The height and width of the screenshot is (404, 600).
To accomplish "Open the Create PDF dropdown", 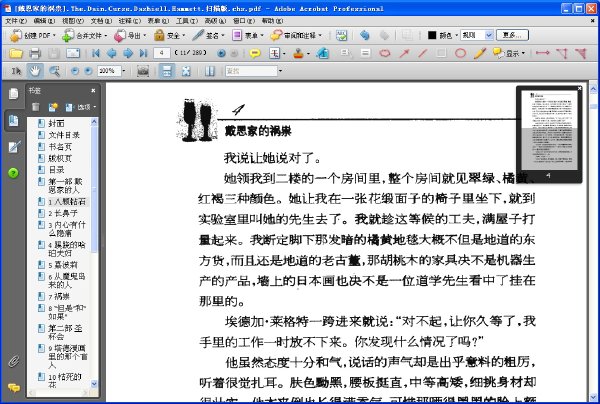I will [33, 36].
